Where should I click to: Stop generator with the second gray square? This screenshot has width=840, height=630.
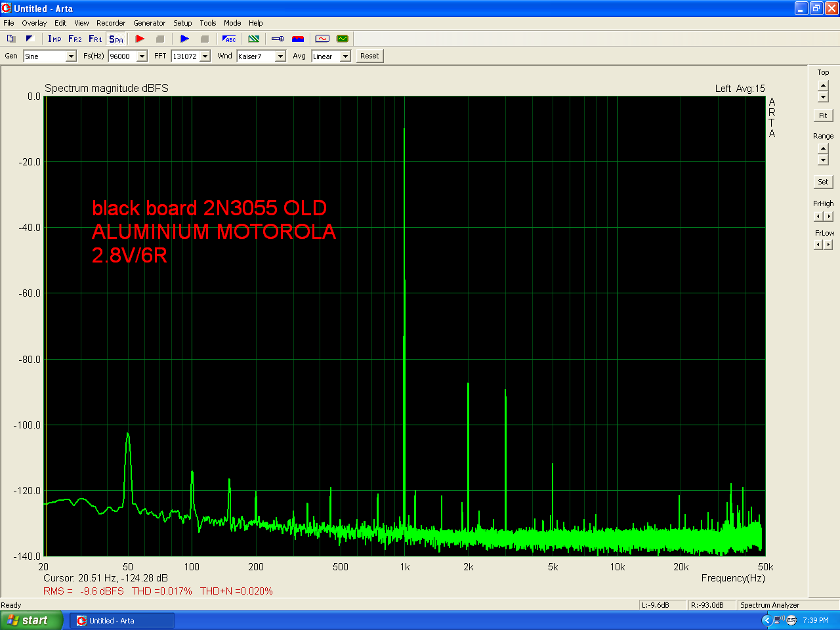point(204,39)
